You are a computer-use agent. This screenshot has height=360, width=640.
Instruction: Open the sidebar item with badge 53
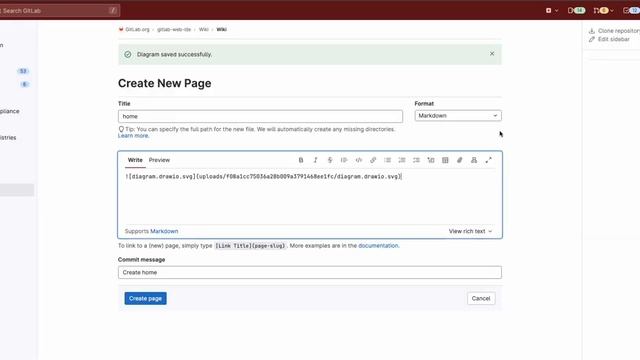(16, 71)
